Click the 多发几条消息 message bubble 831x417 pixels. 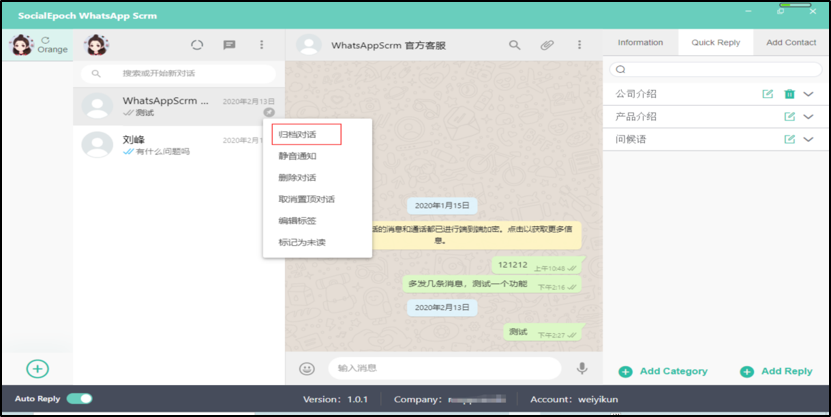[x=492, y=284]
